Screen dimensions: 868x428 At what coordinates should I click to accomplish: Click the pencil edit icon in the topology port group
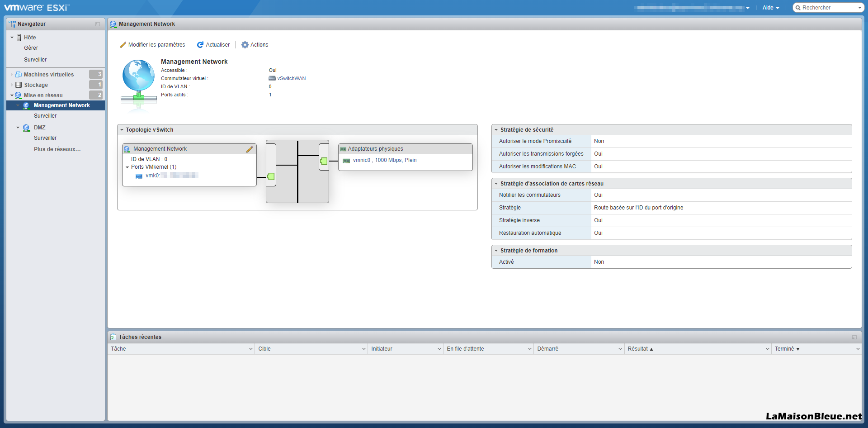tap(250, 149)
